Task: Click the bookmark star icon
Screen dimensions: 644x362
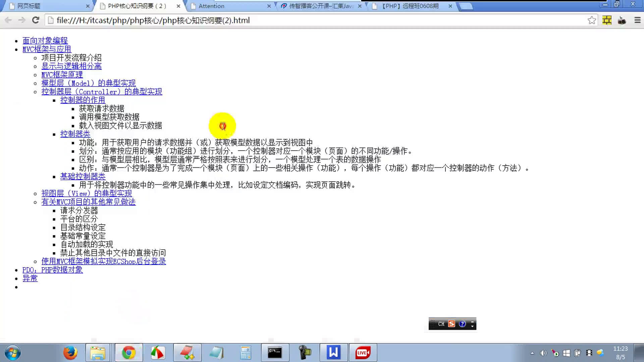Action: pyautogui.click(x=592, y=20)
